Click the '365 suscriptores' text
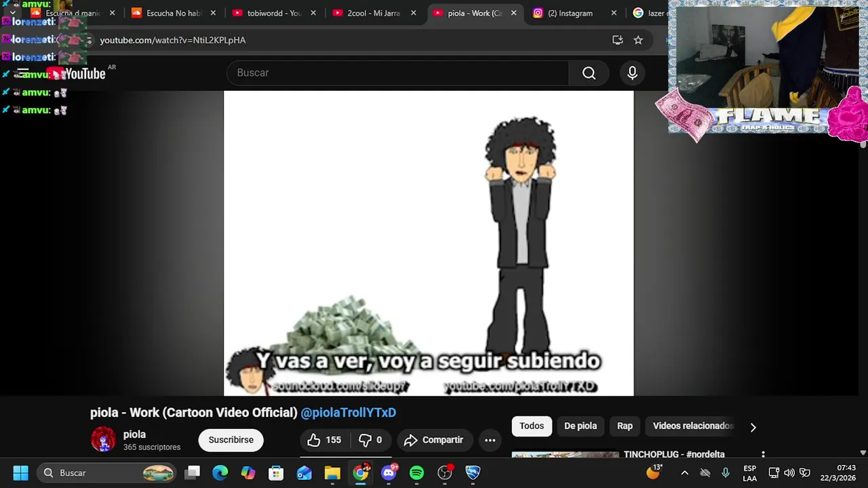 [x=152, y=447]
